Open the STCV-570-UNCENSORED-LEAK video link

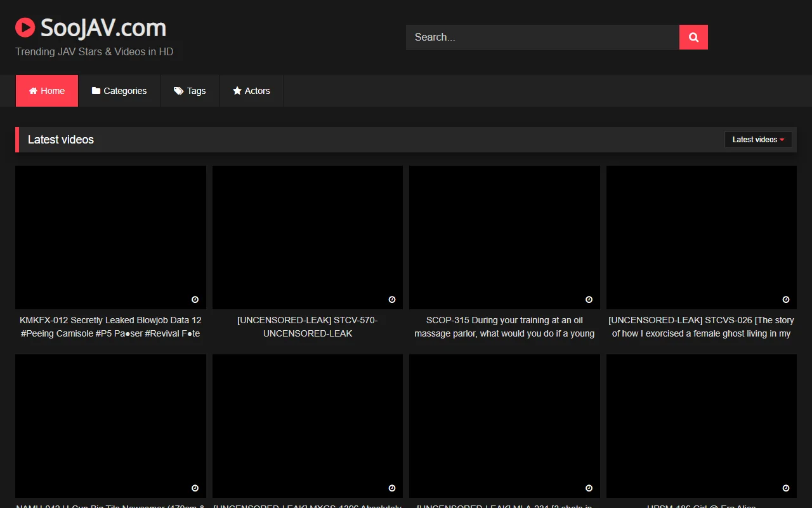pyautogui.click(x=307, y=326)
